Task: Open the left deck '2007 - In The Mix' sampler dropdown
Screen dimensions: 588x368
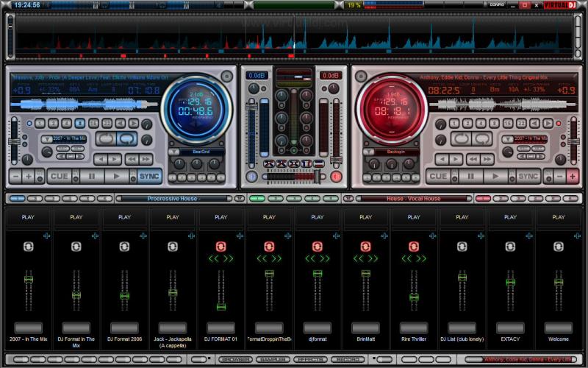Action: (46, 139)
